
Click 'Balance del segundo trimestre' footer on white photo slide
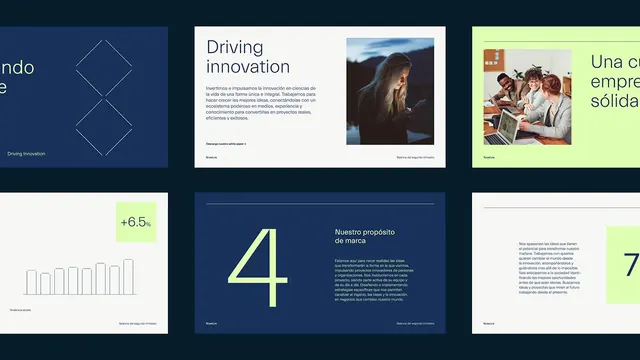[x=416, y=157]
